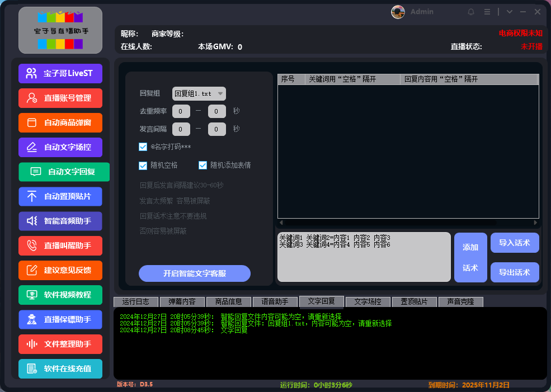The height and width of the screenshot is (392, 551).
Task: Open the hamburger menu in the title bar
Action: coord(487,11)
